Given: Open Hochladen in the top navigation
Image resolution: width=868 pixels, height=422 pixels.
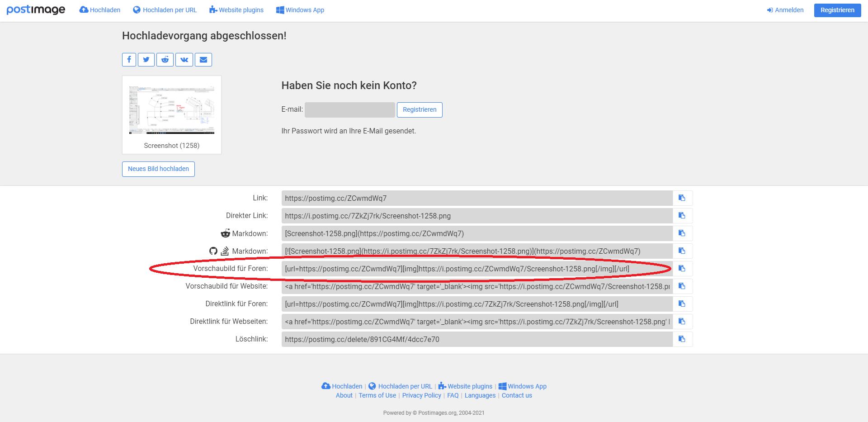Looking at the screenshot, I should tap(100, 10).
